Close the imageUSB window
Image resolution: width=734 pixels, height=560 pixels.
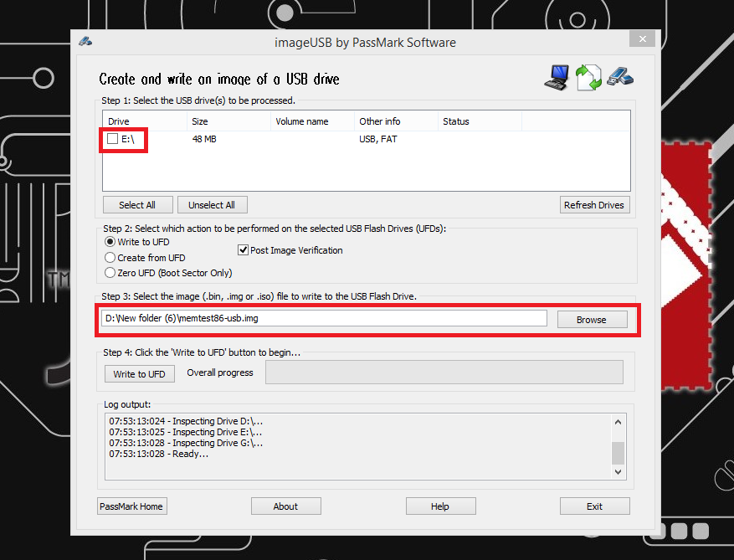[643, 39]
